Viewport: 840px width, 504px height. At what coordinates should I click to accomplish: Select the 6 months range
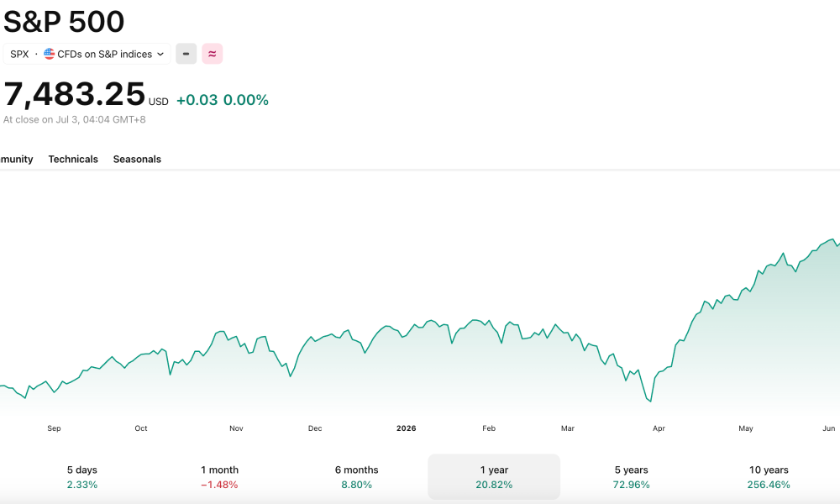click(x=357, y=476)
